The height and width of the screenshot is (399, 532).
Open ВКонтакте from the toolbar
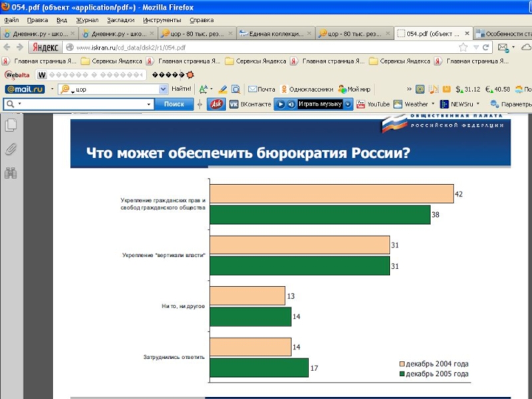point(251,104)
